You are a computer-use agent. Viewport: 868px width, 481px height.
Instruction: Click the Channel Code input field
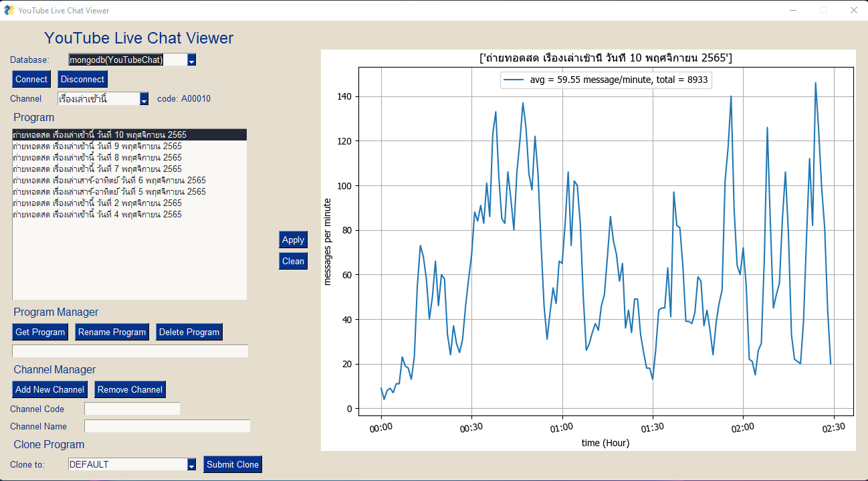[132, 408]
